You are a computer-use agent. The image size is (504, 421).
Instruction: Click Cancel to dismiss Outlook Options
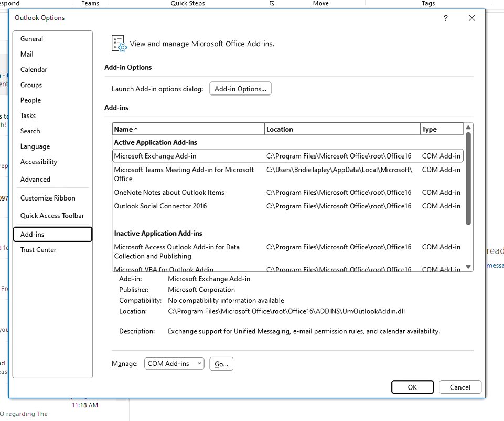pyautogui.click(x=460, y=387)
